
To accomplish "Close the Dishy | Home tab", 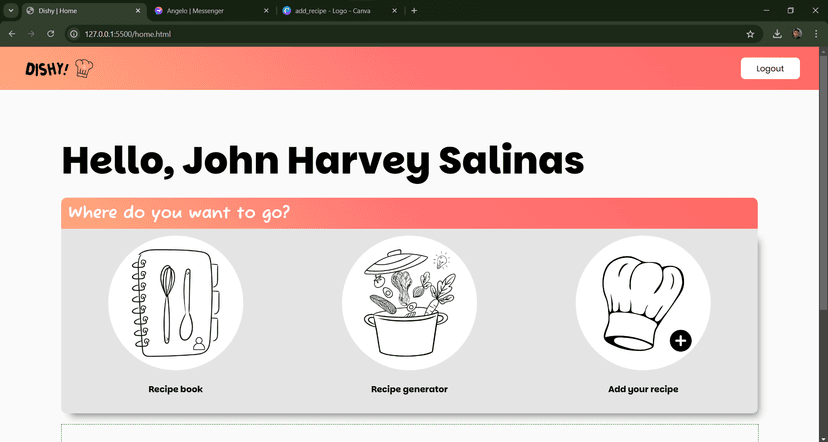I will (x=136, y=10).
